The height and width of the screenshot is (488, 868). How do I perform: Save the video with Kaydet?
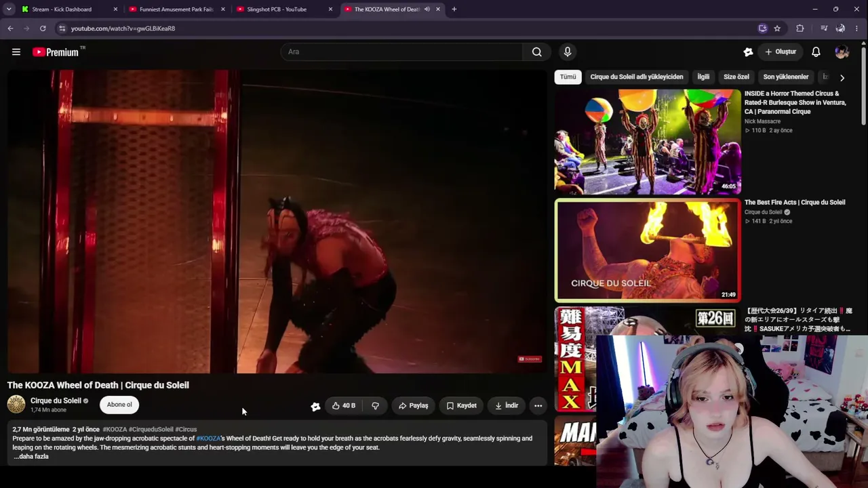point(461,405)
